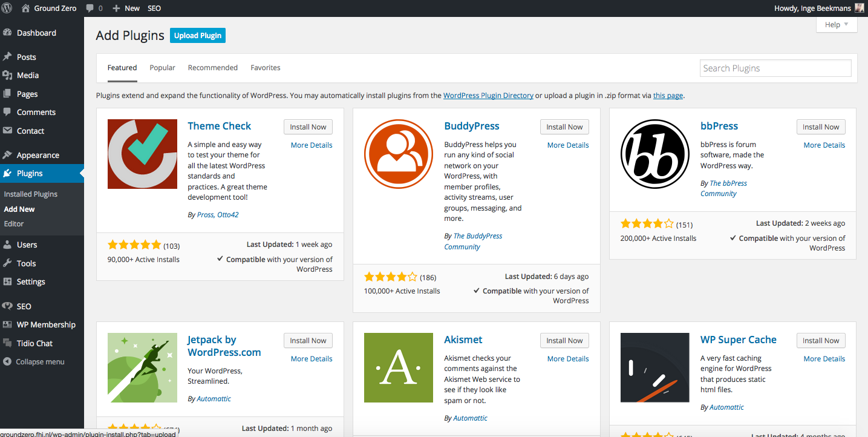Click the Dashboard gauge icon in sidebar
This screenshot has height=437, width=868.
(x=7, y=33)
